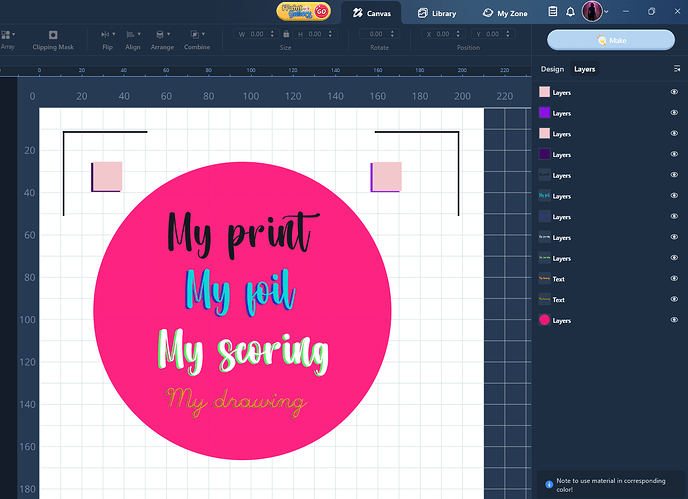Click the Combine tool icon

point(196,34)
